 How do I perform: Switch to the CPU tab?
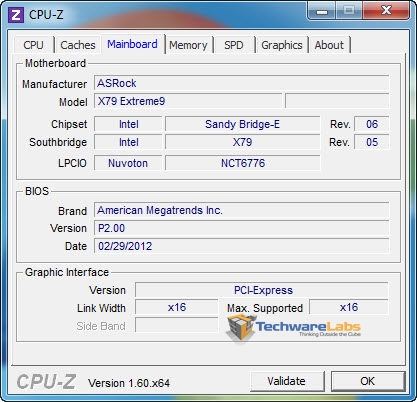pyautogui.click(x=34, y=45)
